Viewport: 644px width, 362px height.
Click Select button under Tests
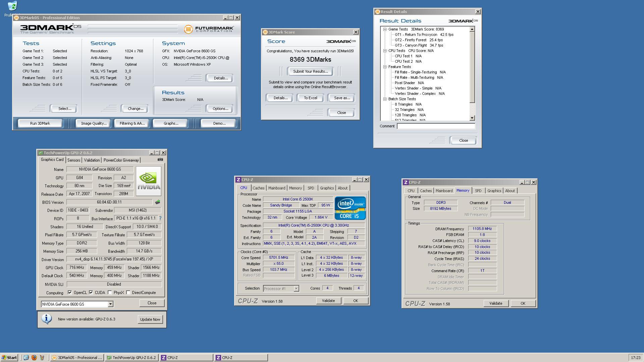click(64, 109)
